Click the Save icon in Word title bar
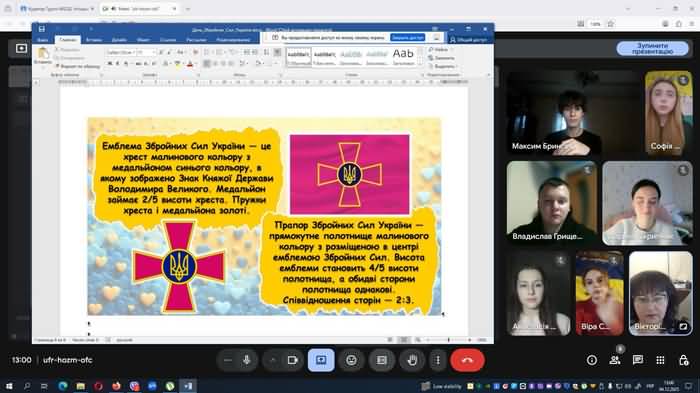 click(42, 29)
